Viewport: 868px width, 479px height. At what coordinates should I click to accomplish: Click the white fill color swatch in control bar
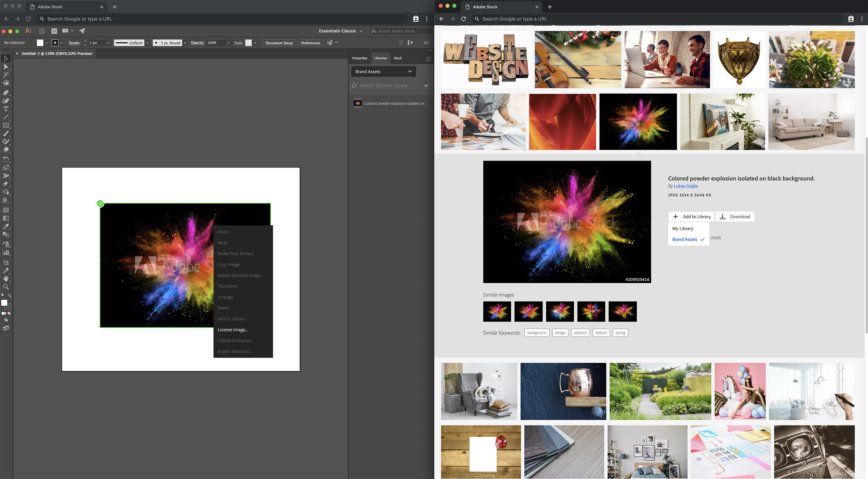pos(40,43)
